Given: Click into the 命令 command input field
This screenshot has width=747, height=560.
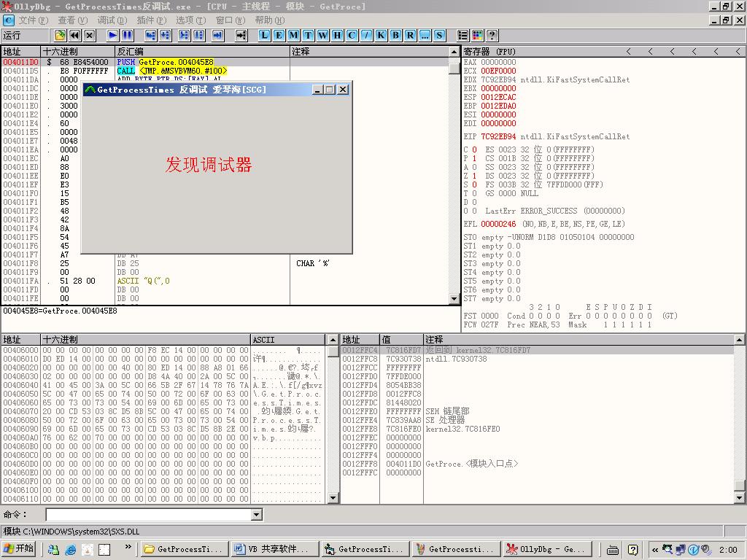Looking at the screenshot, I should 149,514.
